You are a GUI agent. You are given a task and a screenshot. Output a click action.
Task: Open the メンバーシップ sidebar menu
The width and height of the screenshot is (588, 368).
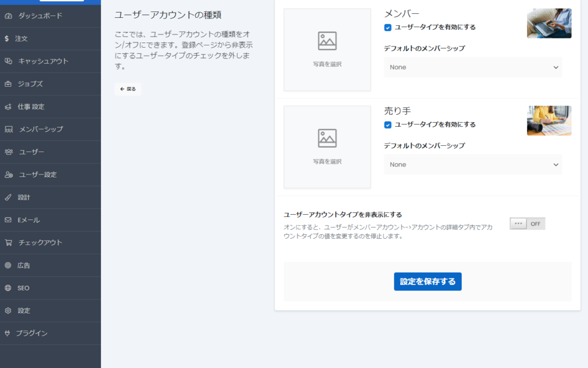pyautogui.click(x=41, y=129)
